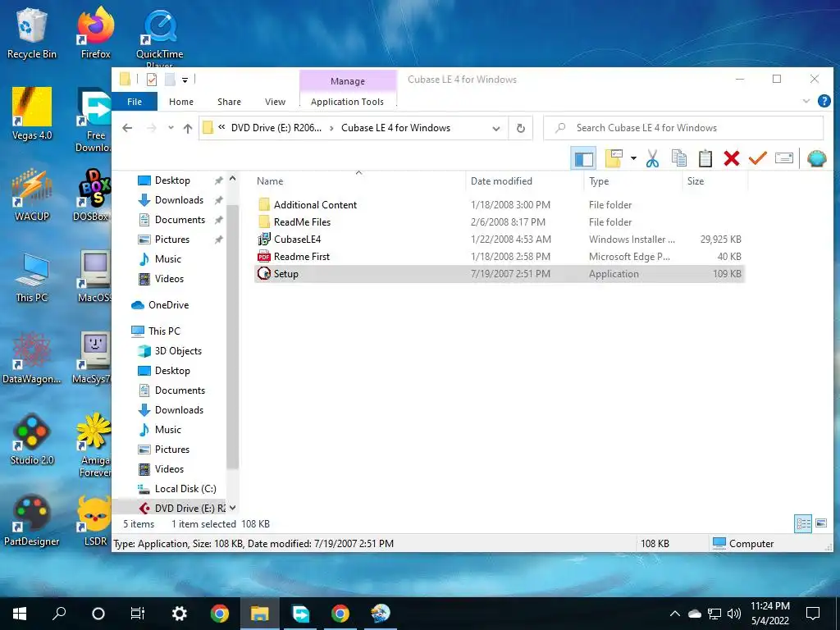Expand the address bar history dropdown
Image resolution: width=840 pixels, height=630 pixels.
pos(496,129)
